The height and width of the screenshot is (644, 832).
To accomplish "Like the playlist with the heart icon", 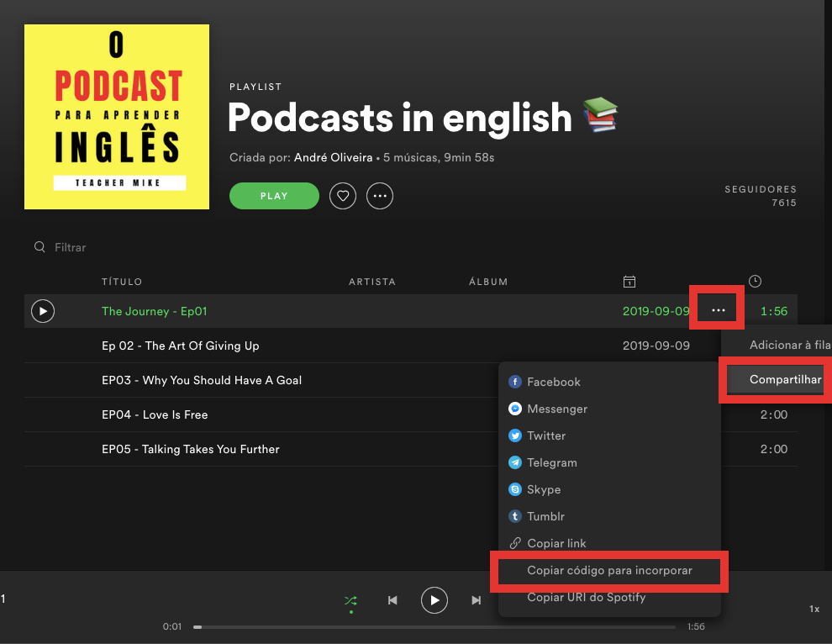I will pos(343,196).
